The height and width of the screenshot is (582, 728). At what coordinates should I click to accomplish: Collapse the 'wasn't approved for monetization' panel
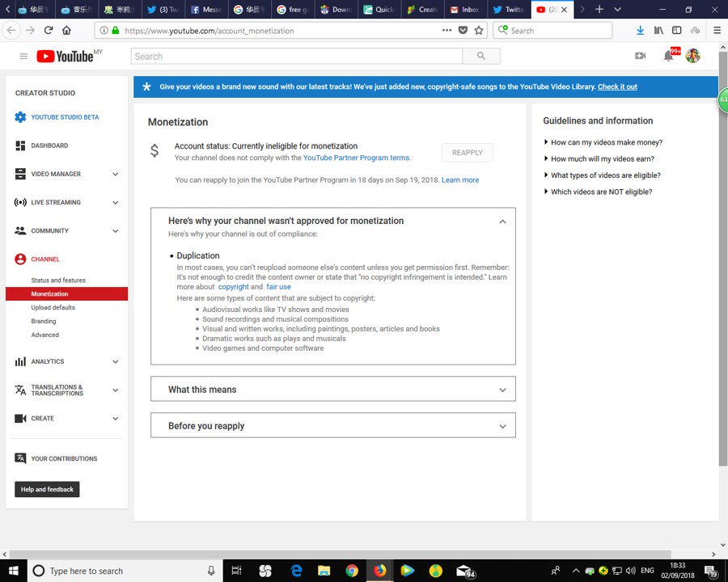click(502, 221)
